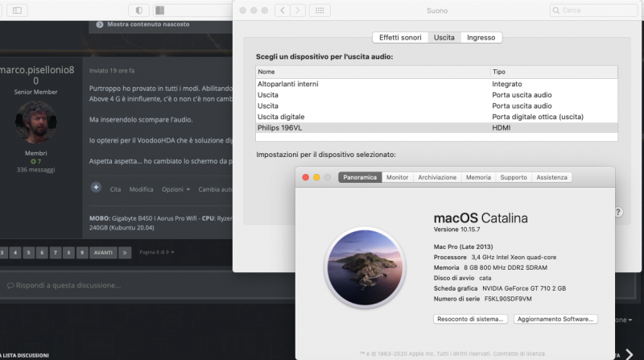Switch to the Ingresso tab
The height and width of the screenshot is (360, 644).
click(481, 38)
